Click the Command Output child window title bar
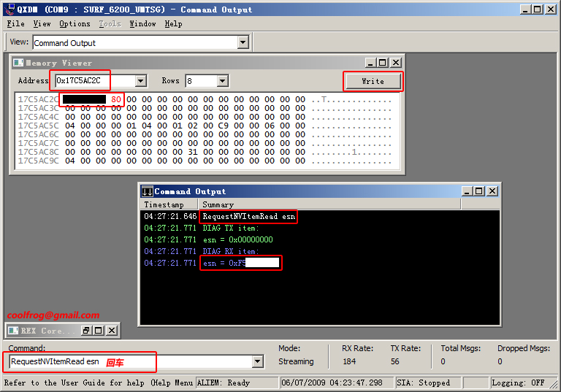 tap(319, 191)
